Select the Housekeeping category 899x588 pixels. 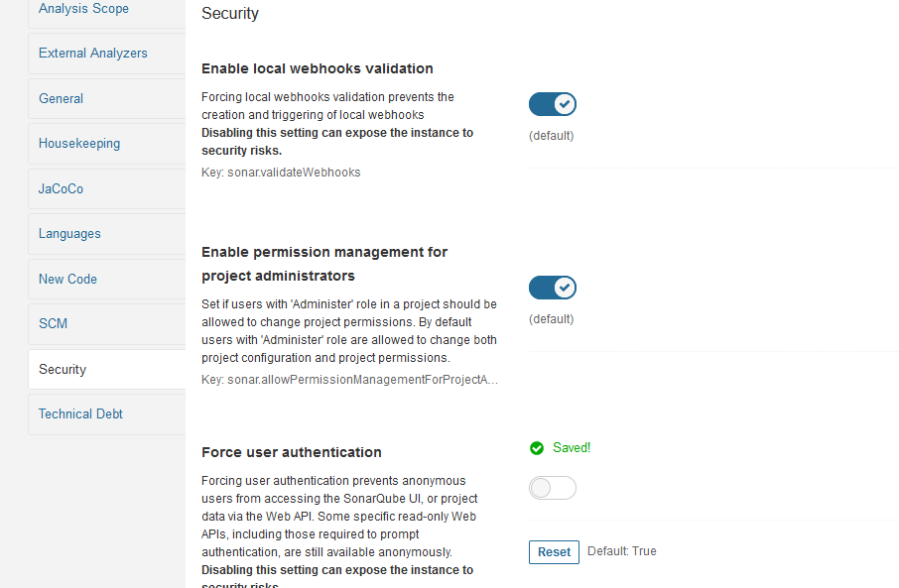coord(79,144)
